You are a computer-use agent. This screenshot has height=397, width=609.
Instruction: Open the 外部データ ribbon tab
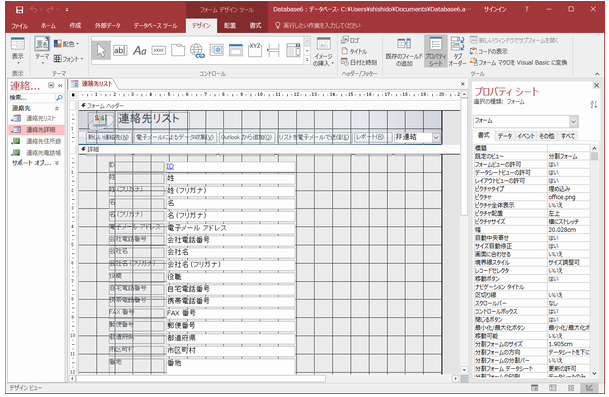pyautogui.click(x=107, y=26)
